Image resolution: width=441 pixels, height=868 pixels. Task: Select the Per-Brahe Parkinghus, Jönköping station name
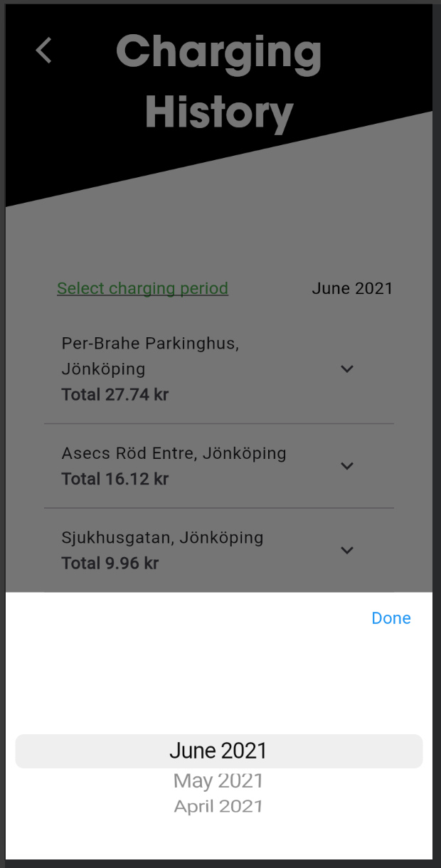pyautogui.click(x=150, y=344)
